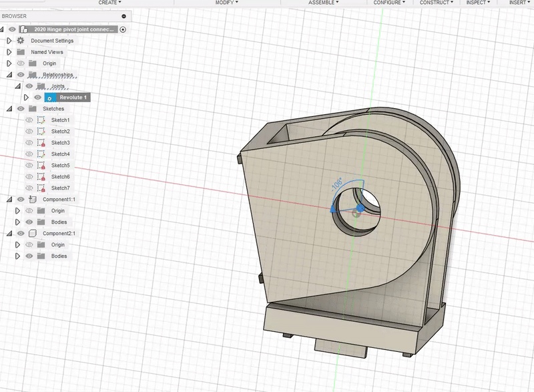Select the 2020 Hinge pivot joint document name

click(x=74, y=29)
